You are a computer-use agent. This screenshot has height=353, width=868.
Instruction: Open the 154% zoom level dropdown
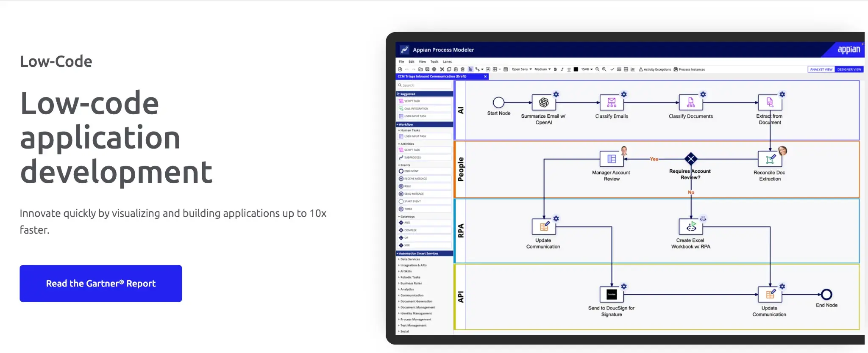(587, 69)
